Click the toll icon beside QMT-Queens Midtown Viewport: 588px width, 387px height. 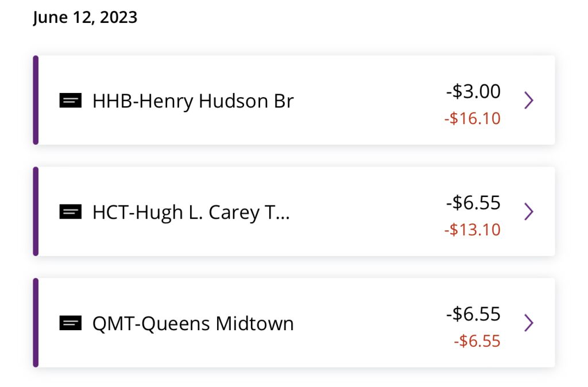coord(71,323)
